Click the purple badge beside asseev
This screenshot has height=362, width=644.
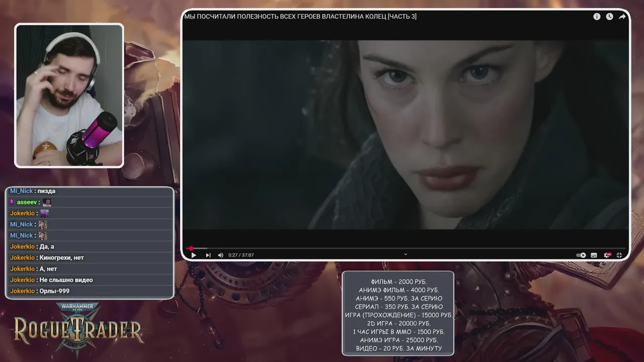click(12, 202)
